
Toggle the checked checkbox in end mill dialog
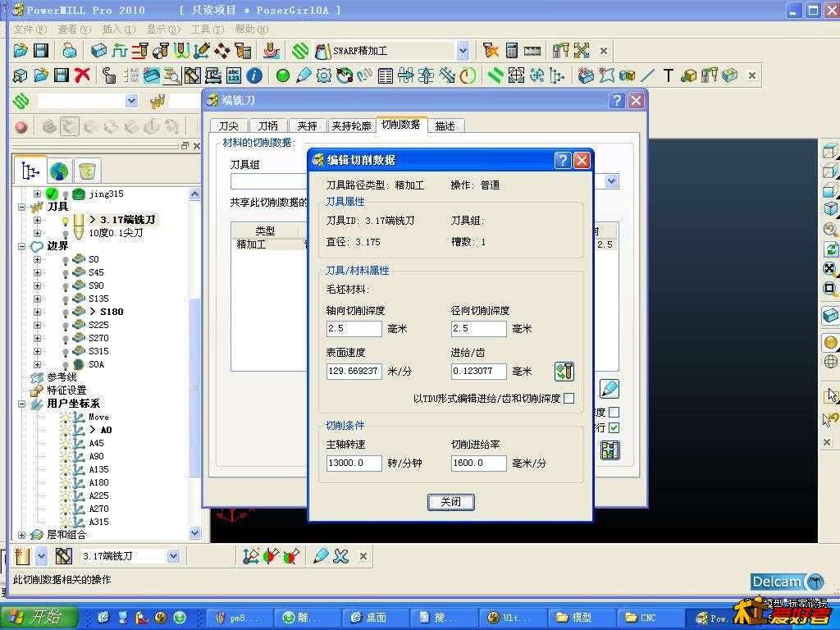tap(614, 427)
